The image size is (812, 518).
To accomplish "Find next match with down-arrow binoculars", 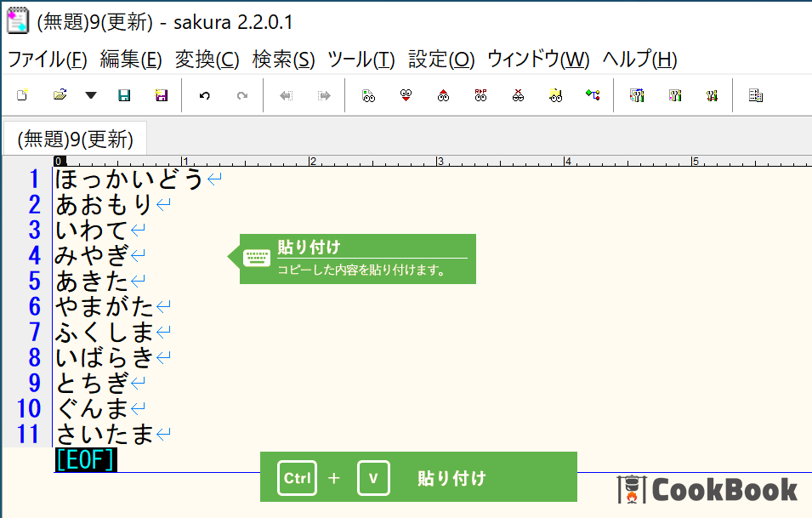I will (406, 95).
